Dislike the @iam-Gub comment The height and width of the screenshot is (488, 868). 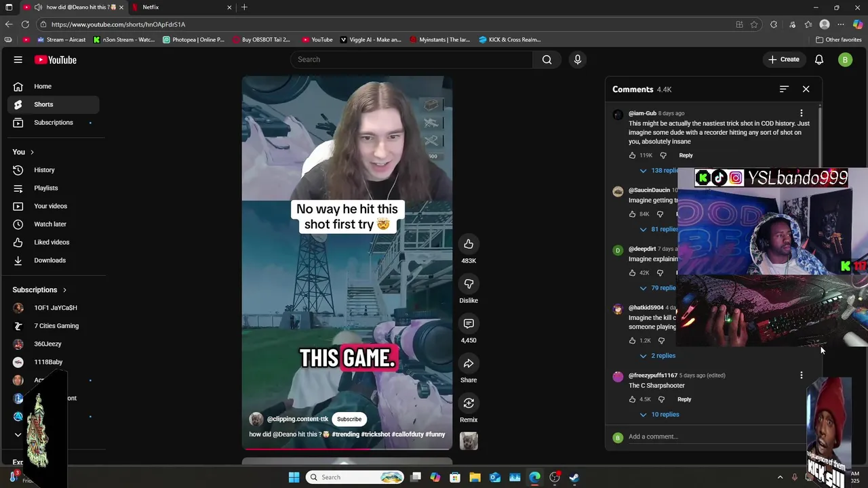[663, 155]
